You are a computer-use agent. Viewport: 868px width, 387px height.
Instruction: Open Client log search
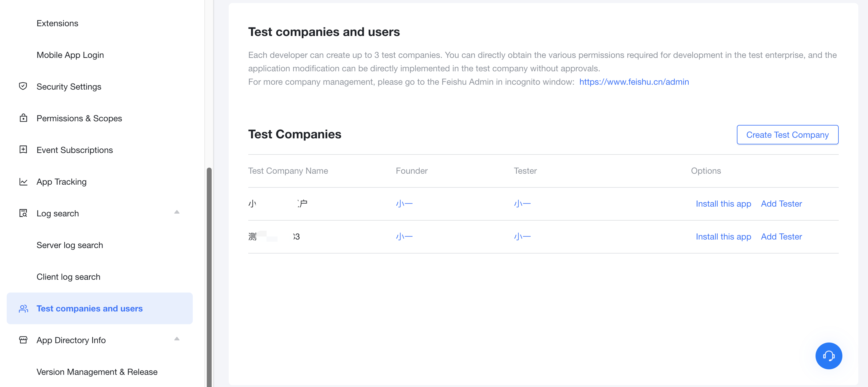(68, 277)
